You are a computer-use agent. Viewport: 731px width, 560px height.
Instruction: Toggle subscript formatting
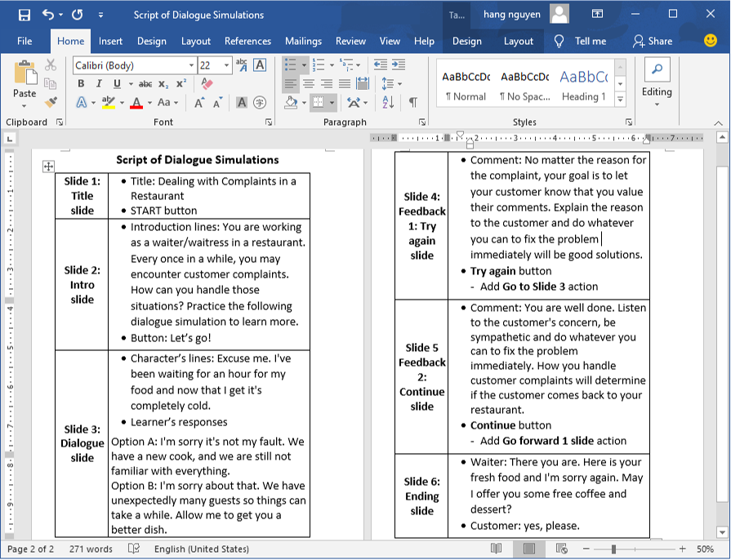(163, 84)
